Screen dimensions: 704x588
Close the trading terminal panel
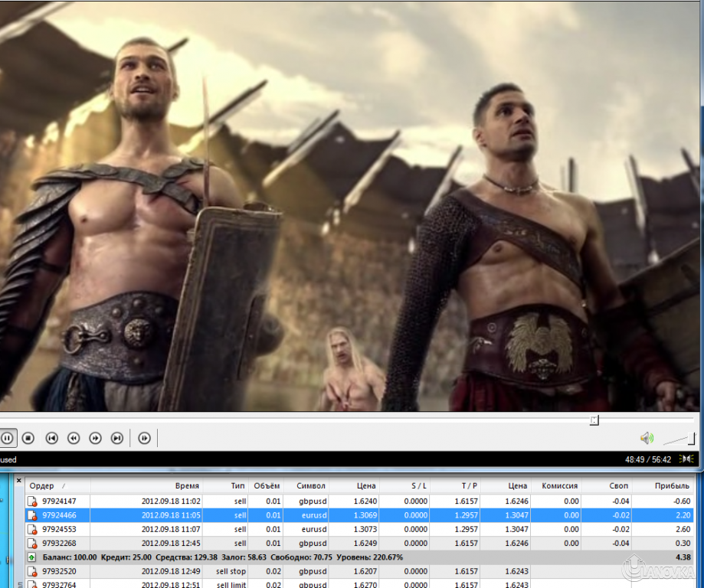19,480
